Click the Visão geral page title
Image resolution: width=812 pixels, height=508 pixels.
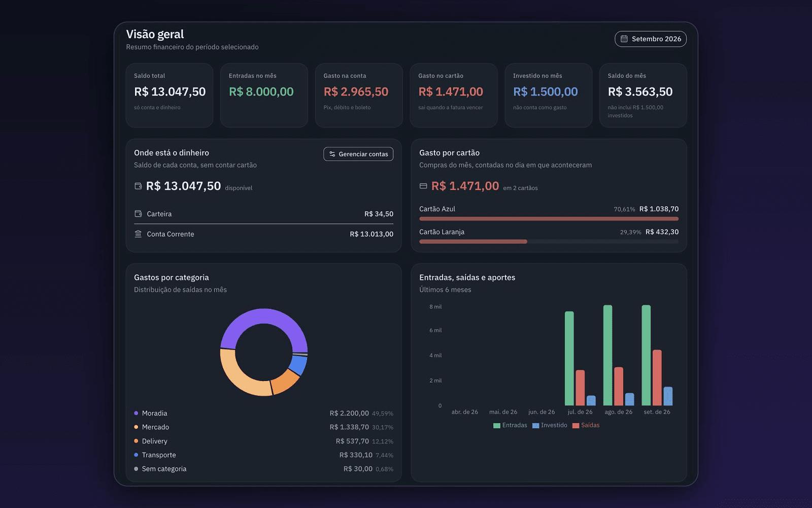point(155,34)
